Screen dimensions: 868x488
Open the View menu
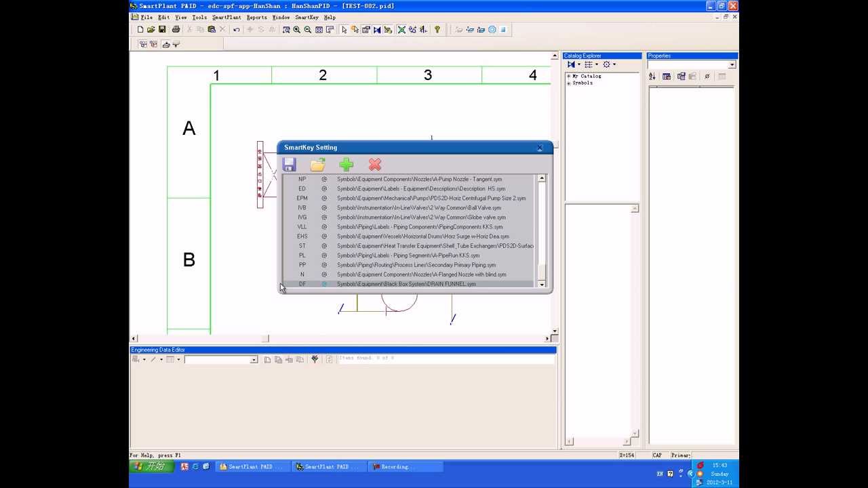(181, 17)
